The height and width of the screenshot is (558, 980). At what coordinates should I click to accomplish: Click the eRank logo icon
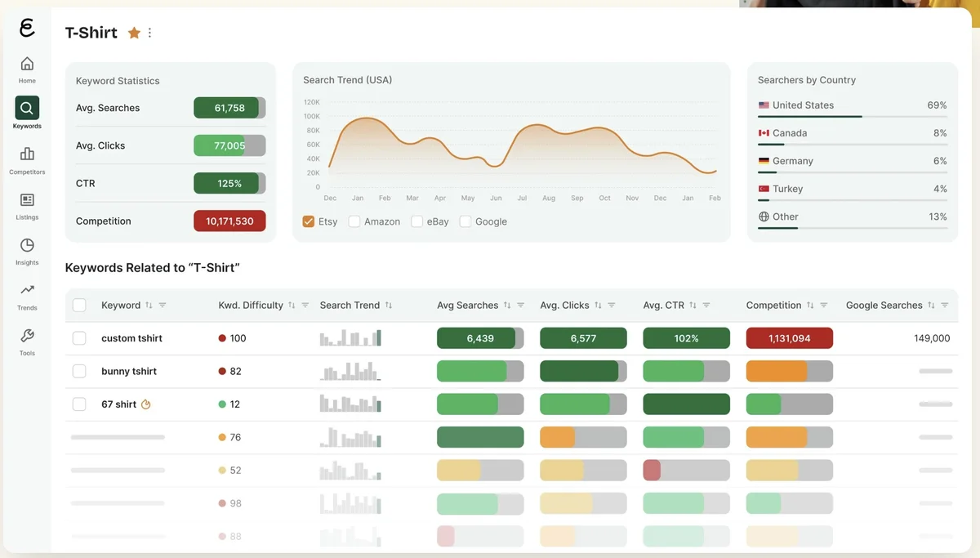27,28
